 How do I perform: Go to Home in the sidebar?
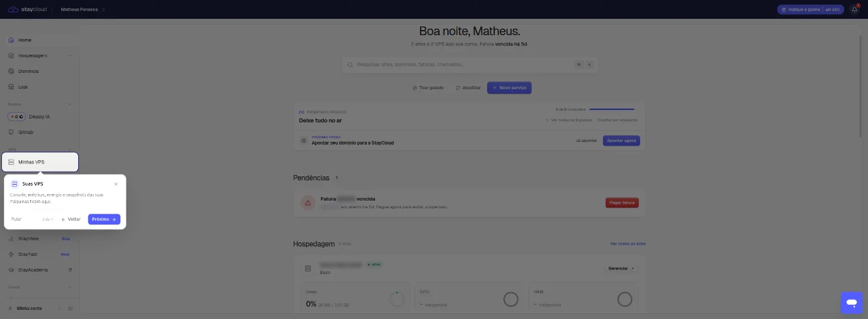point(40,40)
